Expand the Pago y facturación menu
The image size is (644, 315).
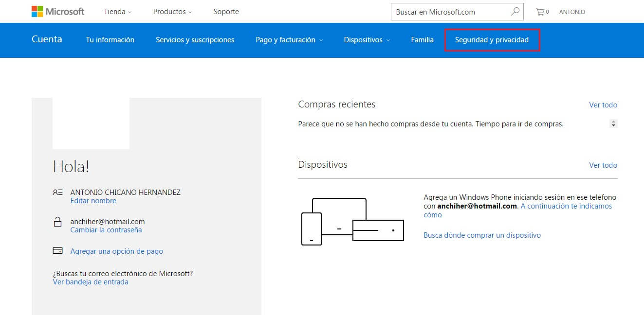point(289,40)
